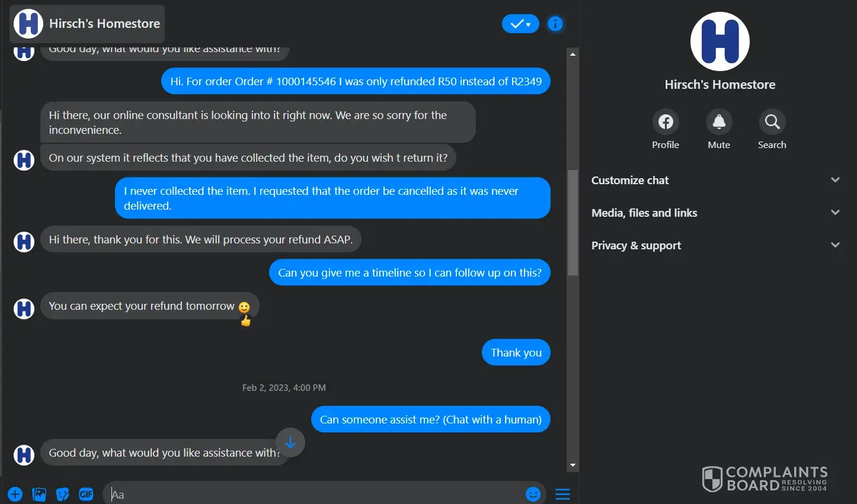The image size is (857, 504).
Task: Click the Aa message input field
Action: click(314, 494)
